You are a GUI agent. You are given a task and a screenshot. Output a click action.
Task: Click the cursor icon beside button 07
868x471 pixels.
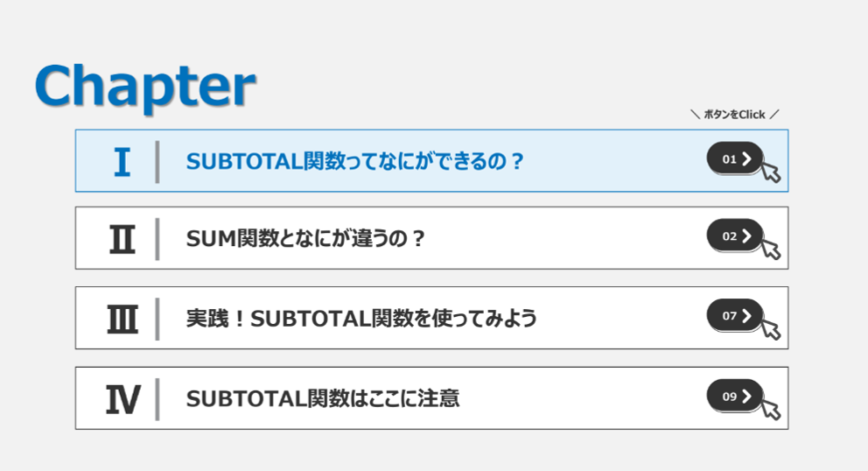click(771, 328)
